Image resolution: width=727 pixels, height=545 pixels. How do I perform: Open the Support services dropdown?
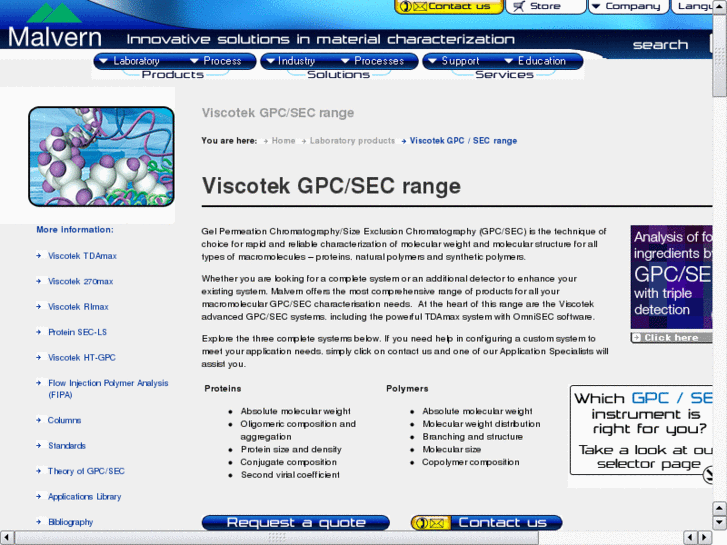click(454, 61)
